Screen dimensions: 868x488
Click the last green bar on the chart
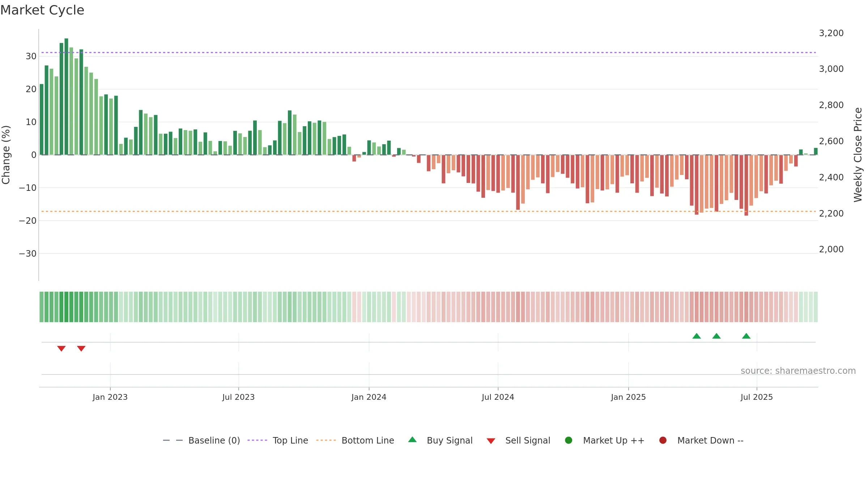816,151
